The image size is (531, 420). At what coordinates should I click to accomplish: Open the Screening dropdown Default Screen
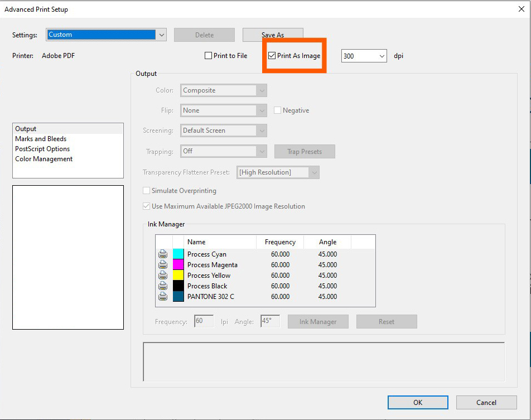pyautogui.click(x=224, y=131)
